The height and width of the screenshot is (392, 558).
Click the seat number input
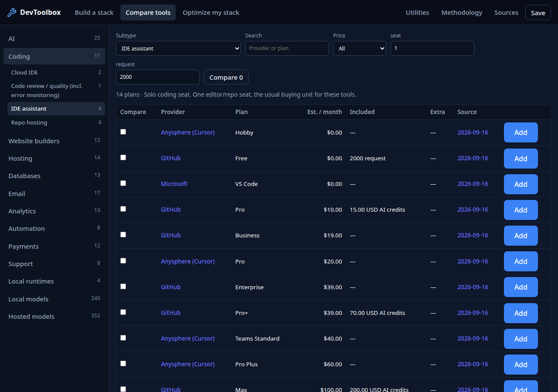tap(432, 48)
